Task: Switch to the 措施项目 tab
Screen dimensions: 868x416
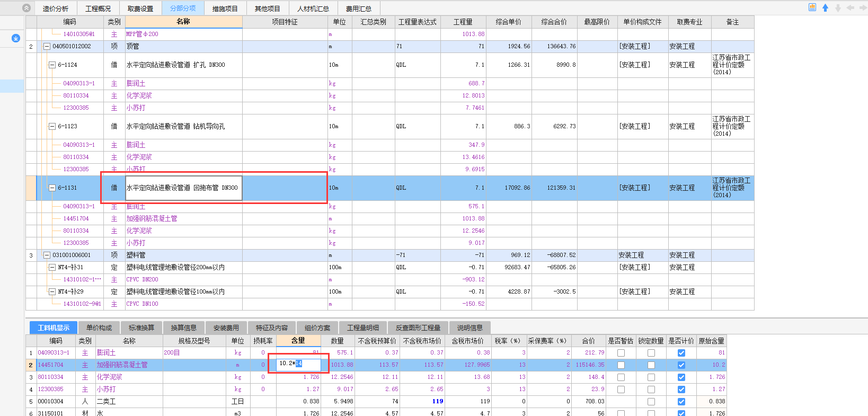Action: point(225,8)
